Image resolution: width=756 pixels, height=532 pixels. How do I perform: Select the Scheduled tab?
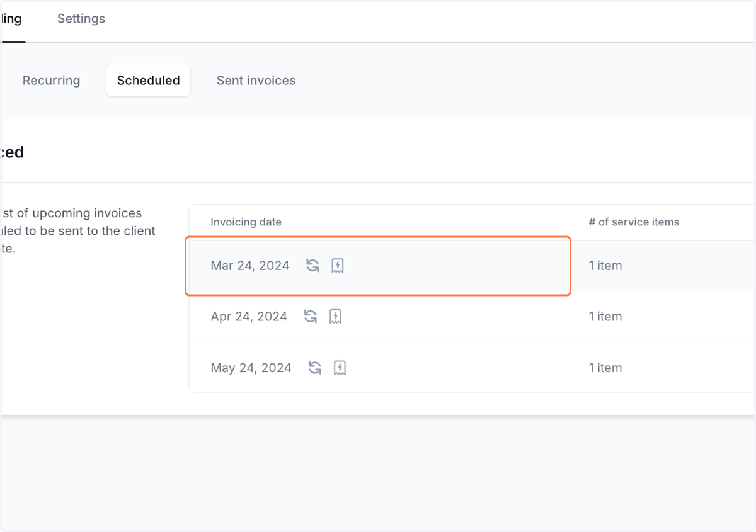(149, 81)
